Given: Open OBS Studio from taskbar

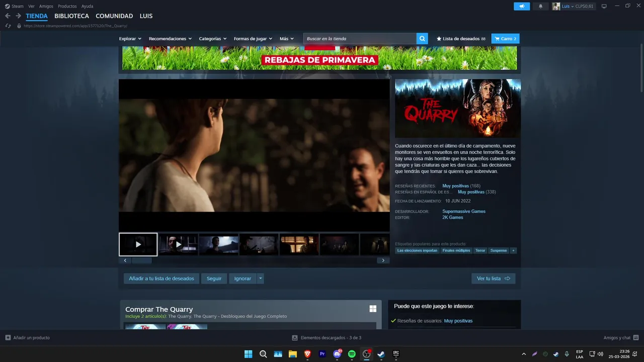Looking at the screenshot, I should tap(366, 354).
